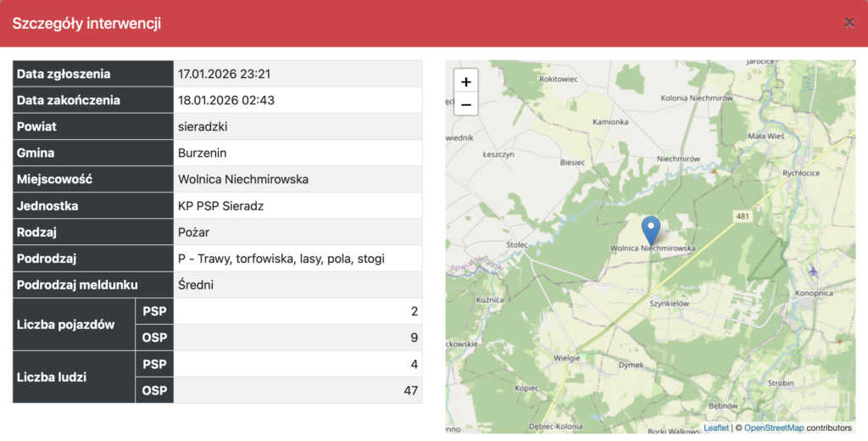Click the blue location marker pin
This screenshot has height=441, width=868.
650,231
